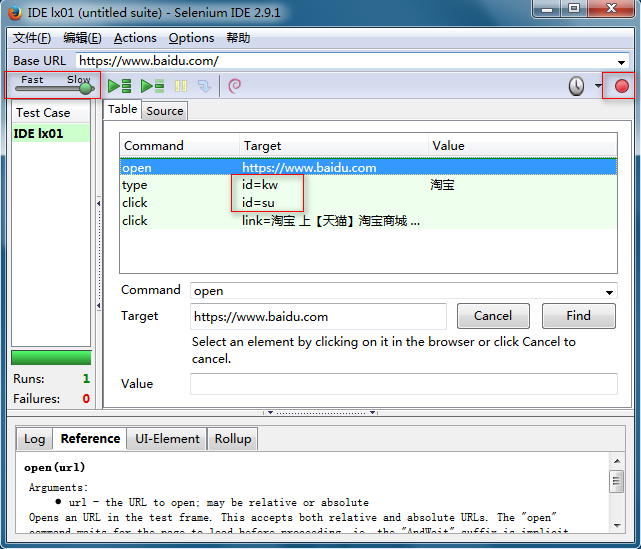Open the Options menu
This screenshot has width=641, height=549.
[191, 38]
